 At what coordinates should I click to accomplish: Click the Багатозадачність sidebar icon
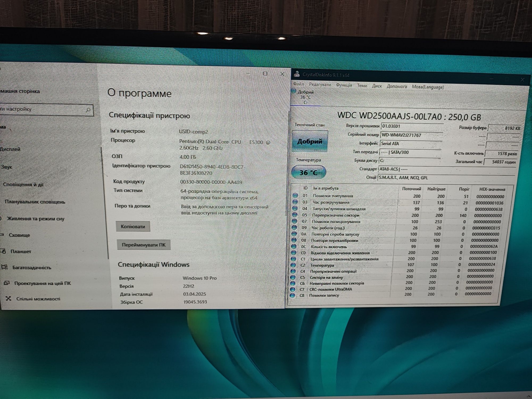pyautogui.click(x=4, y=267)
